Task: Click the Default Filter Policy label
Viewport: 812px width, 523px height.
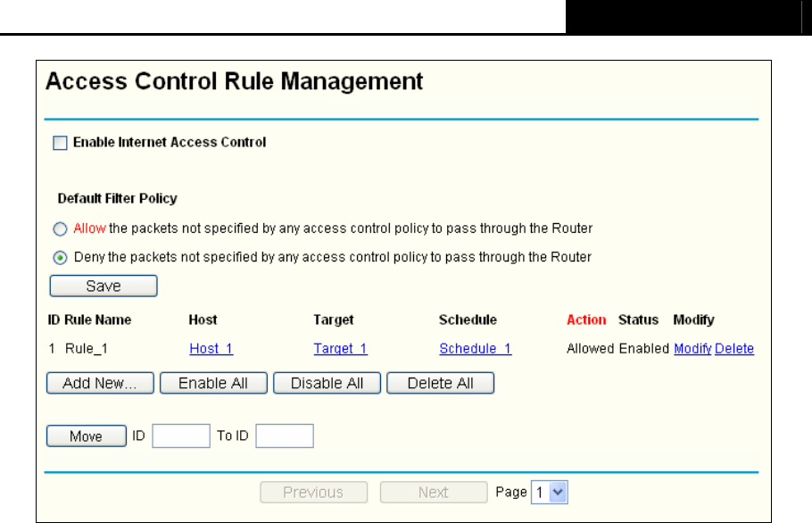Action: [x=118, y=199]
